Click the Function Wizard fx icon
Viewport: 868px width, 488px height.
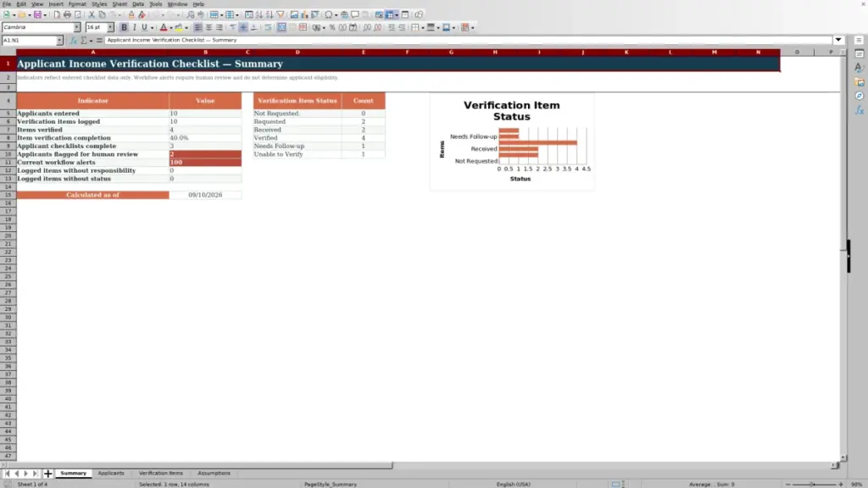pyautogui.click(x=73, y=40)
